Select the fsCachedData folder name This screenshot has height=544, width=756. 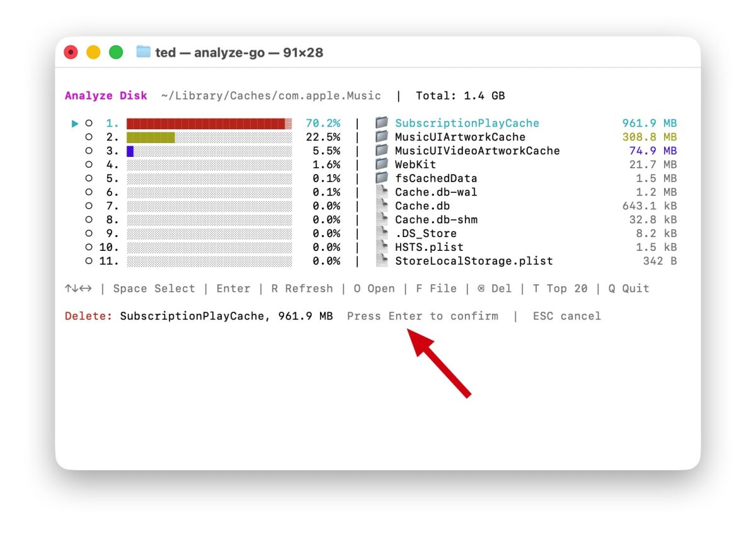click(x=436, y=178)
